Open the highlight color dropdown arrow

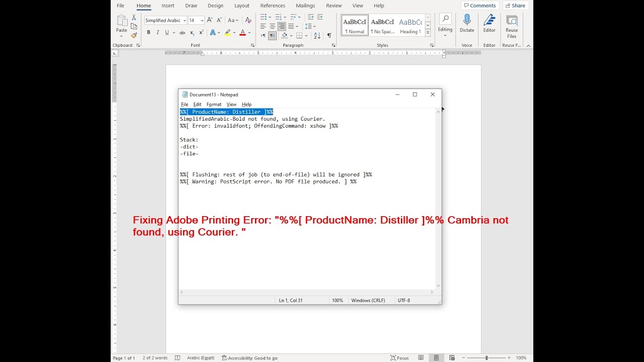tap(234, 33)
